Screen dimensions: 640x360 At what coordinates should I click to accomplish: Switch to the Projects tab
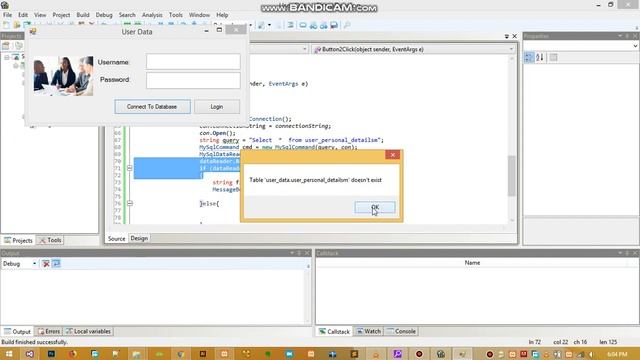(18, 240)
